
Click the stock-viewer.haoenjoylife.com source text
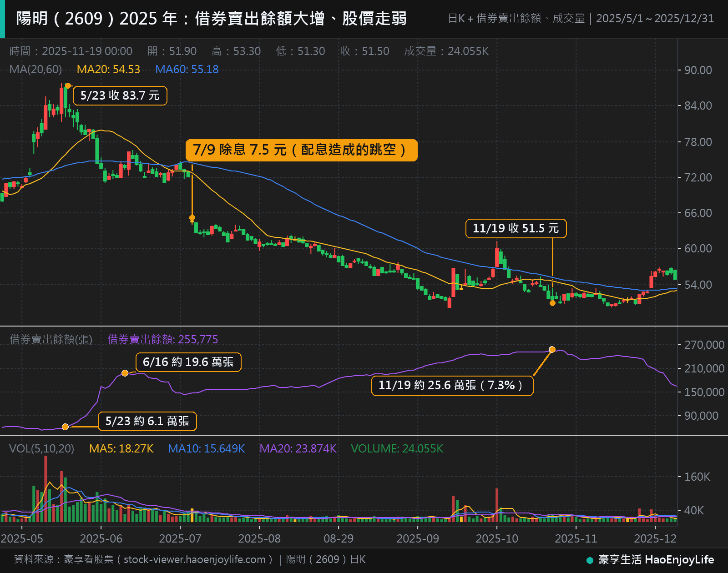pyautogui.click(x=195, y=559)
